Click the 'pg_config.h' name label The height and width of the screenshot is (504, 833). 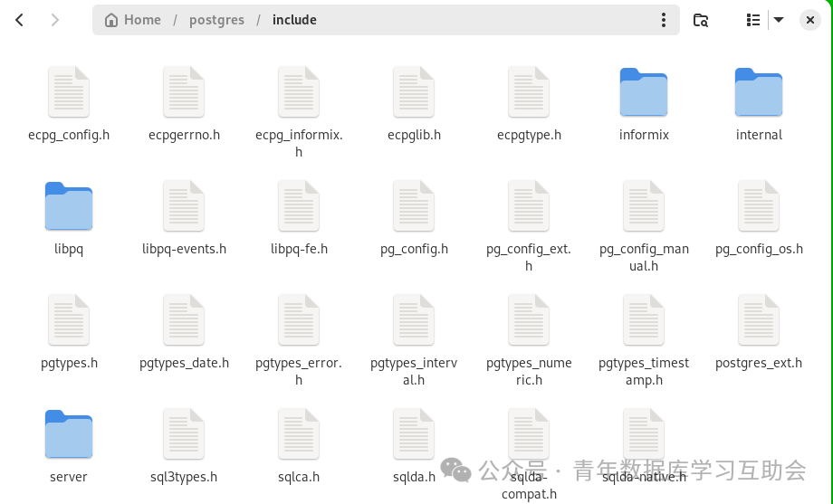414,249
